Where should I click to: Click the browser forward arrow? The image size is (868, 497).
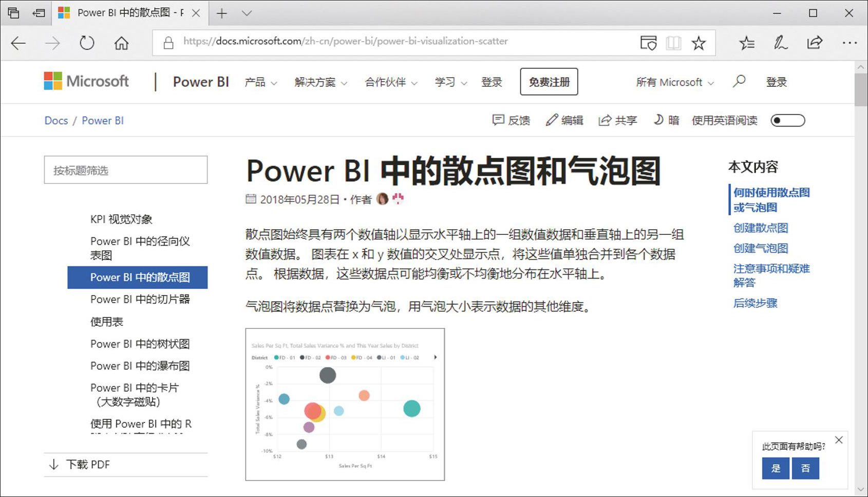tap(52, 43)
